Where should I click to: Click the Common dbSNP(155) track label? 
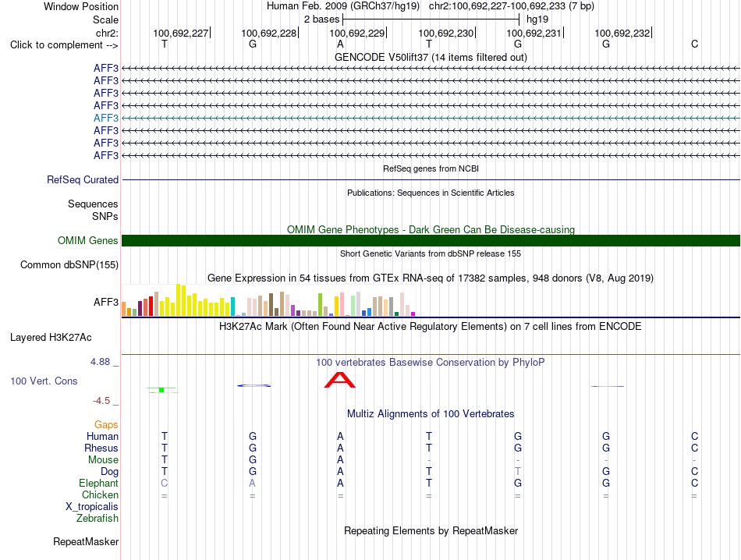pyautogui.click(x=69, y=264)
